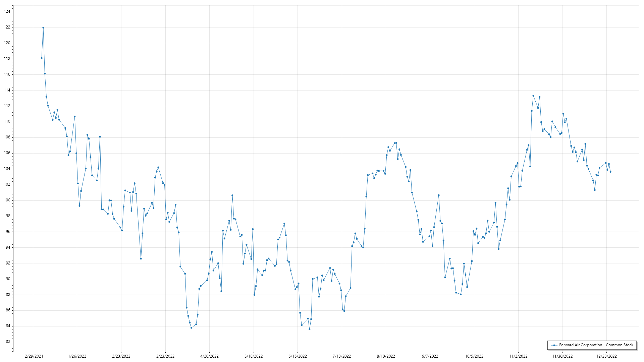The width and height of the screenshot is (644, 362).
Task: Click the Forward Air Corporation legend label
Action: coord(596,345)
